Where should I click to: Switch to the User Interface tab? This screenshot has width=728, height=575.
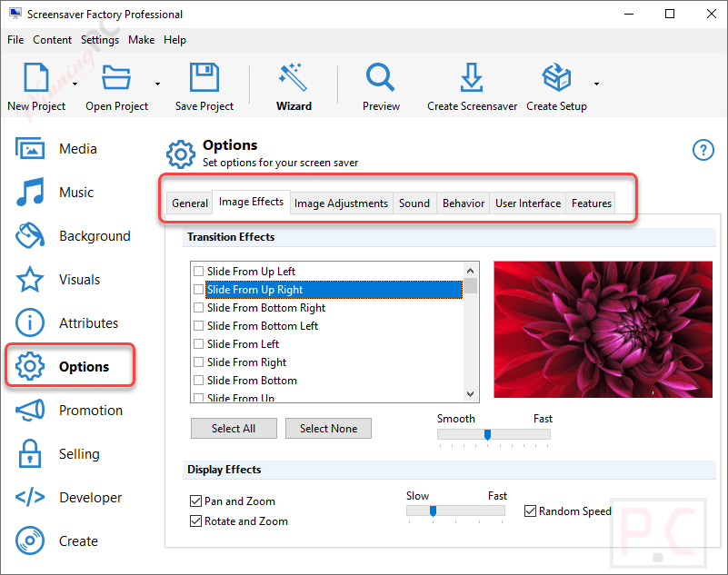coord(528,203)
